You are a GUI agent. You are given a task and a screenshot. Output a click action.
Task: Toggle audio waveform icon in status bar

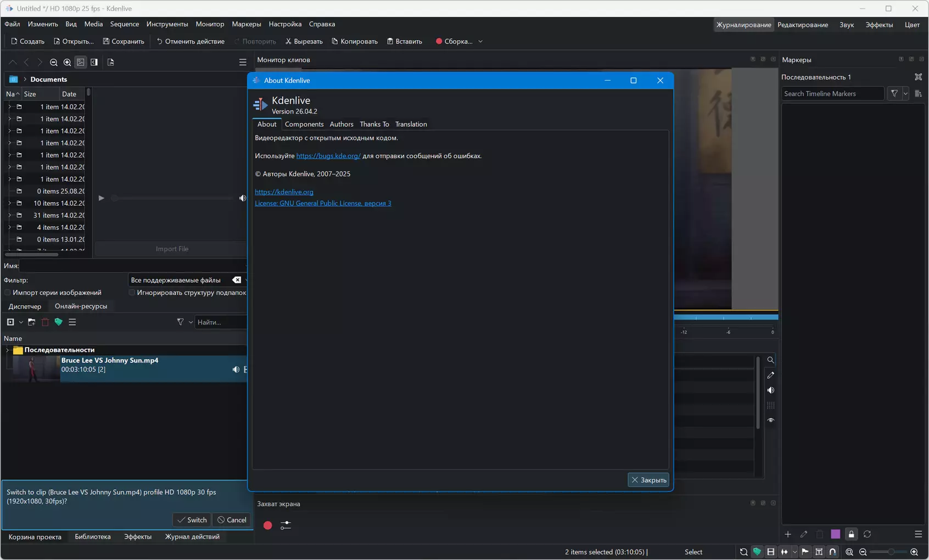tap(784, 552)
